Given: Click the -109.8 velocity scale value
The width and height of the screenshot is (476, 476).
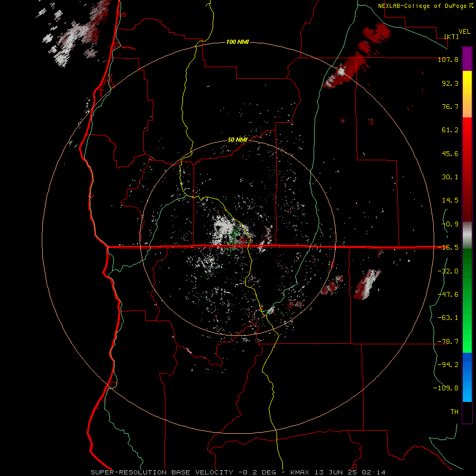Looking at the screenshot, I should click(x=446, y=388).
